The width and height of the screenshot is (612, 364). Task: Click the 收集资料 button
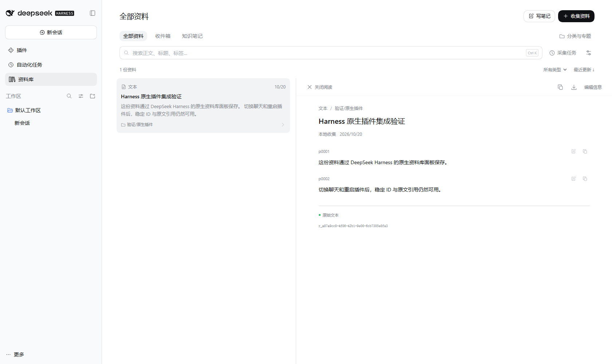coord(576,16)
